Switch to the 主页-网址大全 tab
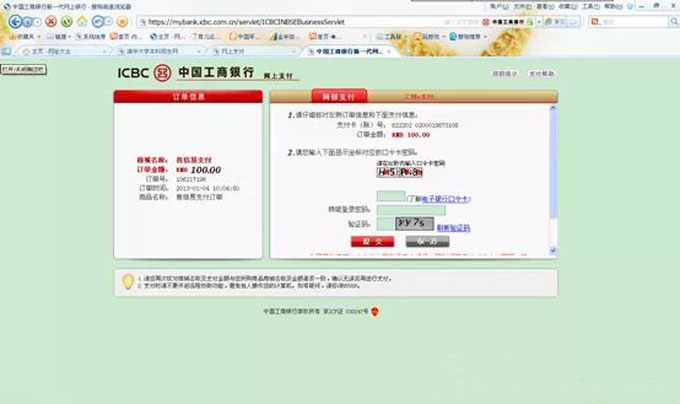Image resolution: width=680 pixels, height=404 pixels. click(63, 51)
